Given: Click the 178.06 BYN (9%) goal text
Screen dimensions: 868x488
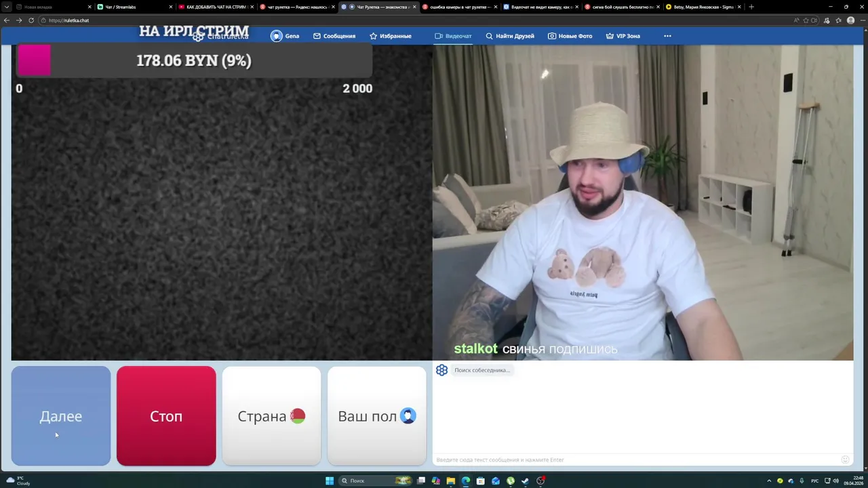Looking at the screenshot, I should [194, 60].
